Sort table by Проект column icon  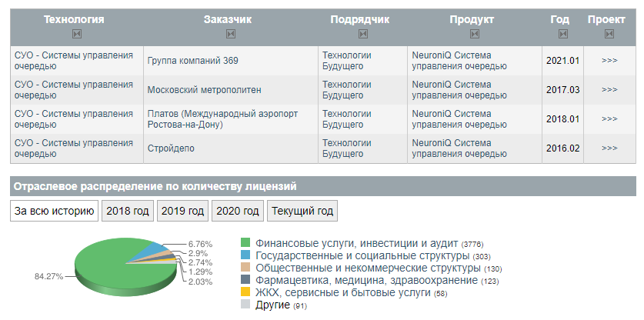(609, 34)
